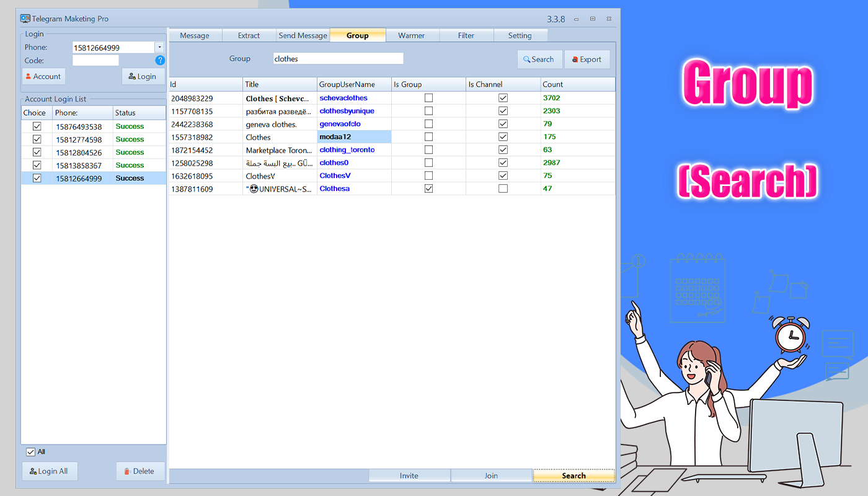This screenshot has height=496, width=868.
Task: Click the highlighted modaa12 username cell
Action: [x=354, y=137]
